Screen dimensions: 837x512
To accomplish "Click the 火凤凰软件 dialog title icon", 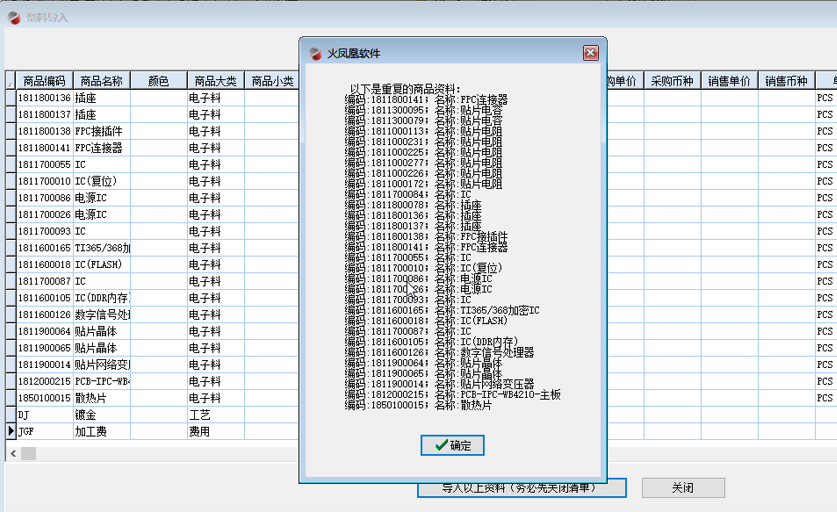I will 315,53.
